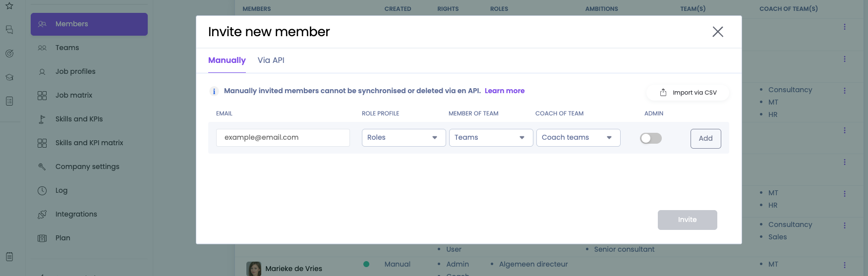Focus the email address input field
The width and height of the screenshot is (868, 276).
pos(283,138)
